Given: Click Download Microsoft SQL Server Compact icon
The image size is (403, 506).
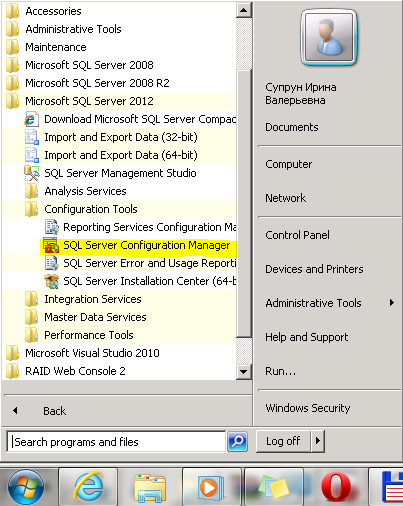Looking at the screenshot, I should 31,119.
